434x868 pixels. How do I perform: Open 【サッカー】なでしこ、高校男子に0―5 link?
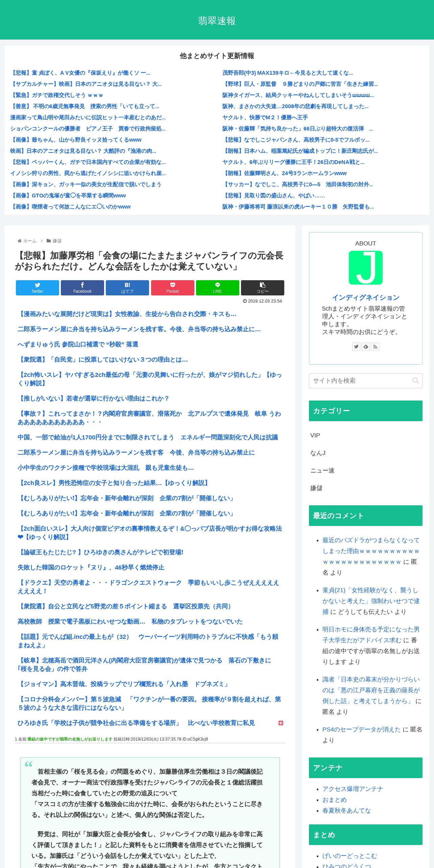[298, 185]
